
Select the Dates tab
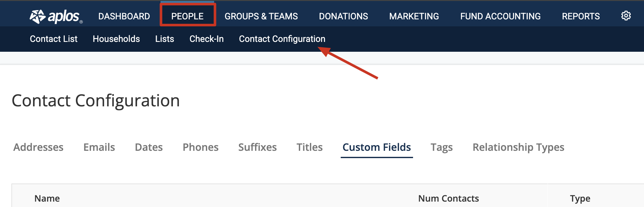(149, 147)
